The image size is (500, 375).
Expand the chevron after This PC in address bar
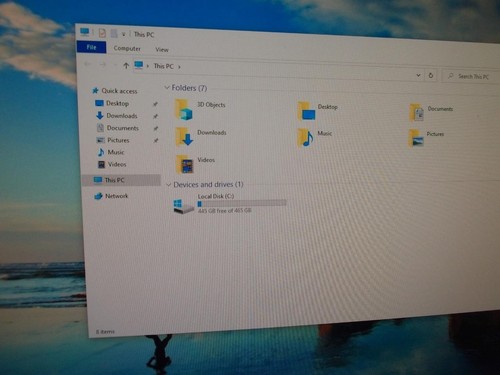click(179, 67)
